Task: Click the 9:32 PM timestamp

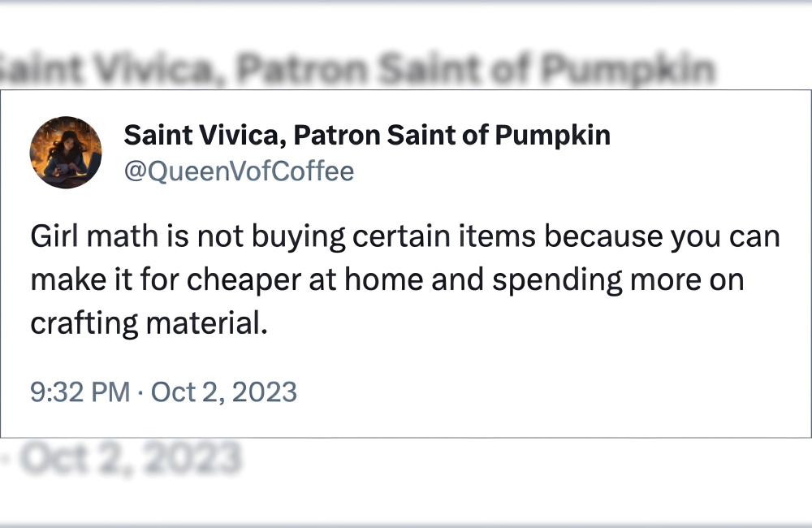Action: point(80,392)
